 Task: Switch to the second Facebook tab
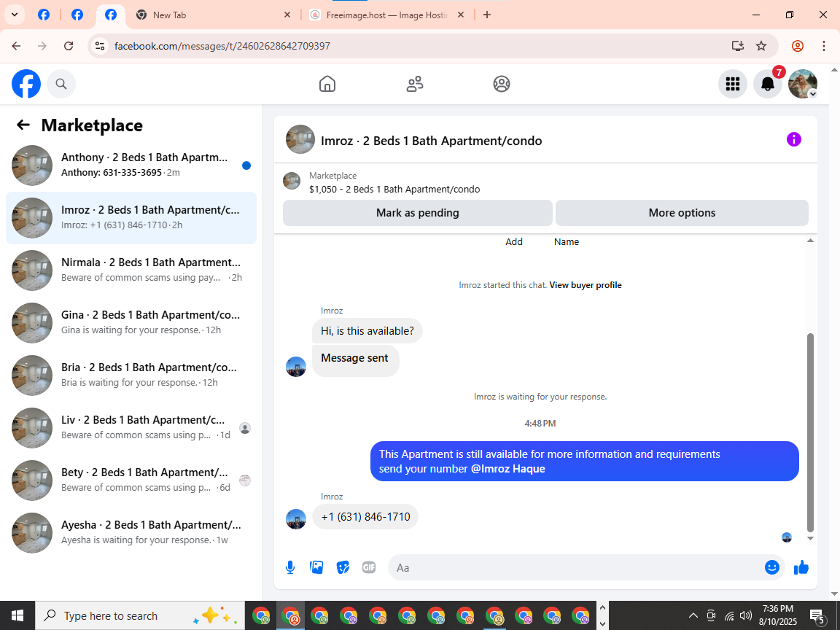[77, 15]
